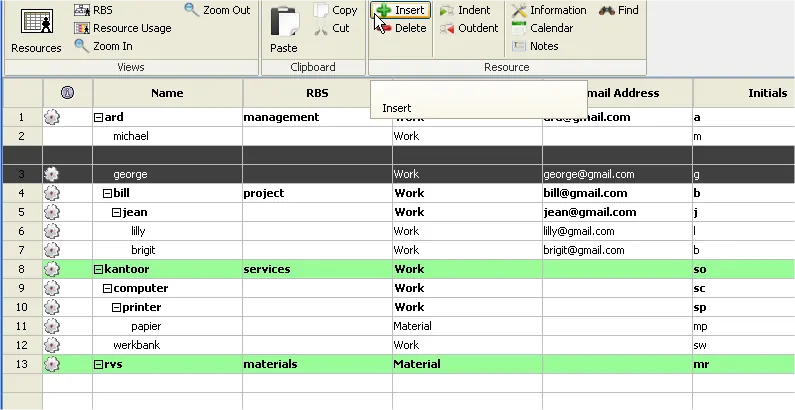Copy the selected resource
The height and width of the screenshot is (410, 795).
click(335, 10)
